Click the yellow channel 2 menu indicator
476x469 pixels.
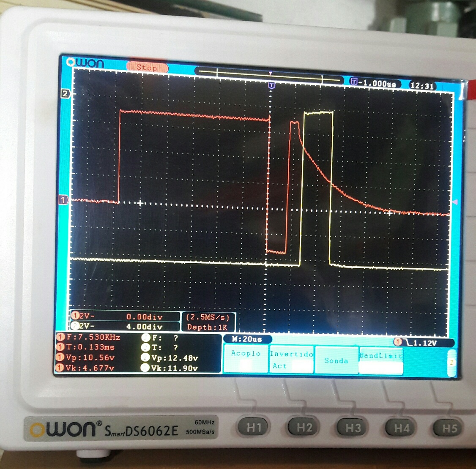tap(452, 363)
